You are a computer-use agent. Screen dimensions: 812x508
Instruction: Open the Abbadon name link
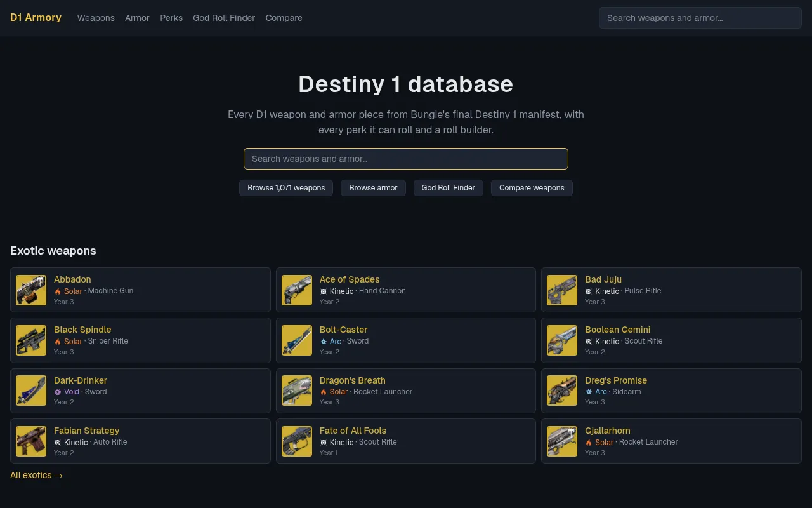pos(72,279)
